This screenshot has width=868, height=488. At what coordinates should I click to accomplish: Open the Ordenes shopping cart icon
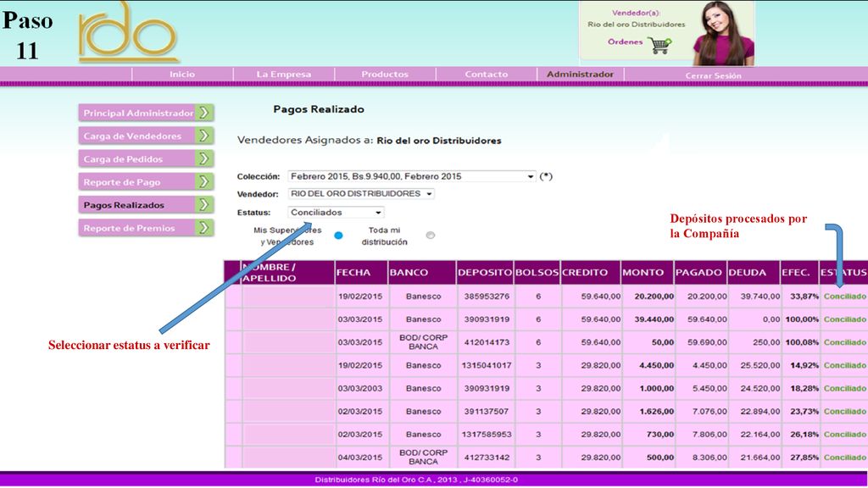[659, 45]
